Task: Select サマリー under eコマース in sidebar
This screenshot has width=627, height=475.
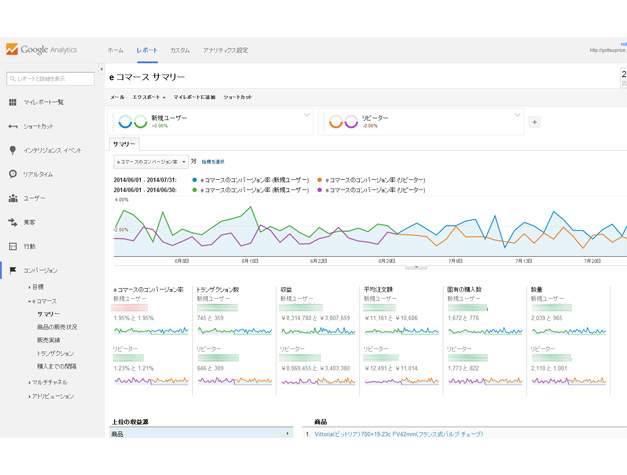Action: (48, 314)
